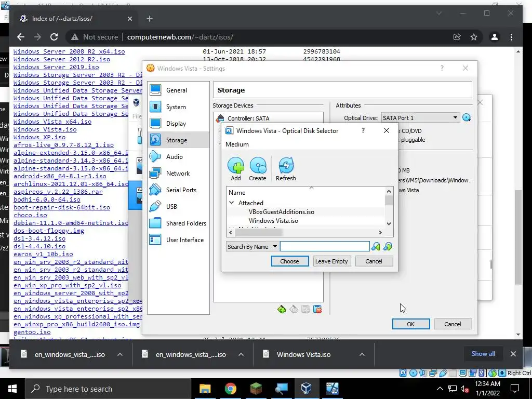The width and height of the screenshot is (532, 399).
Task: Open the System settings section
Action: (x=179, y=107)
